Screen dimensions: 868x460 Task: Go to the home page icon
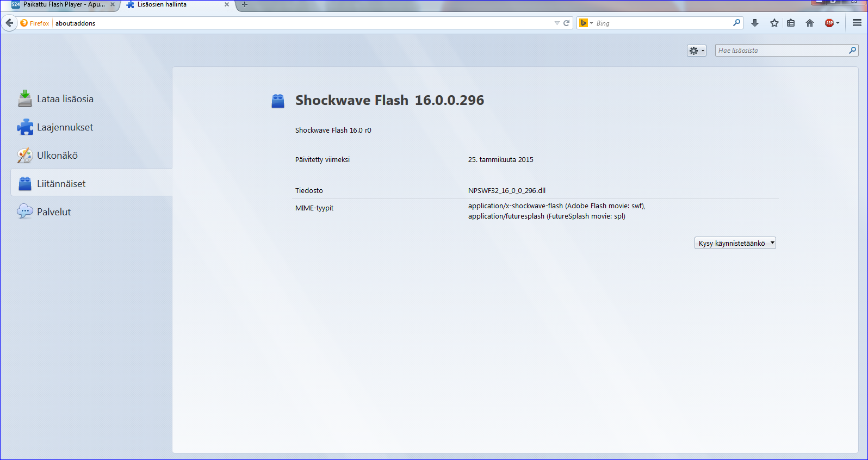(x=810, y=23)
